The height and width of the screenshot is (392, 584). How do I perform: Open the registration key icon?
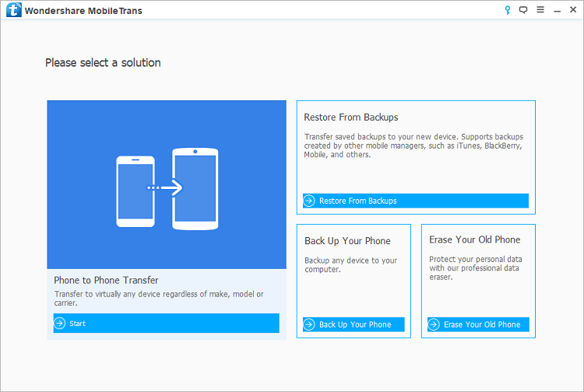coord(507,10)
